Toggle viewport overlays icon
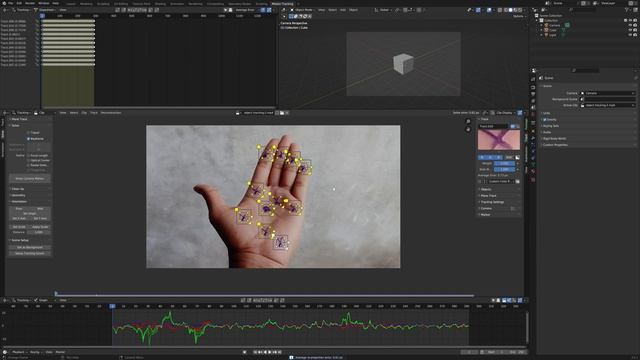640x360 pixels. coord(489,10)
